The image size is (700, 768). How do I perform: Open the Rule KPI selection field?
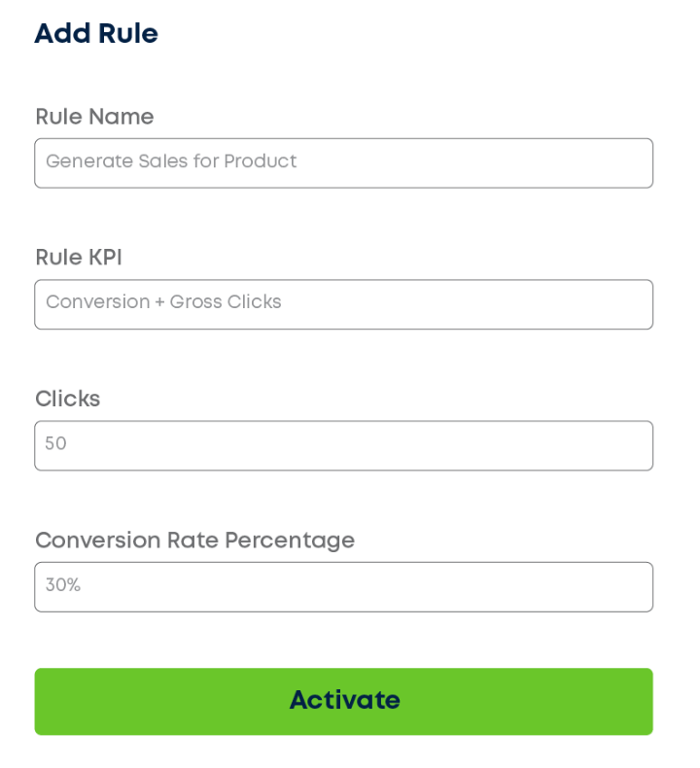click(343, 304)
